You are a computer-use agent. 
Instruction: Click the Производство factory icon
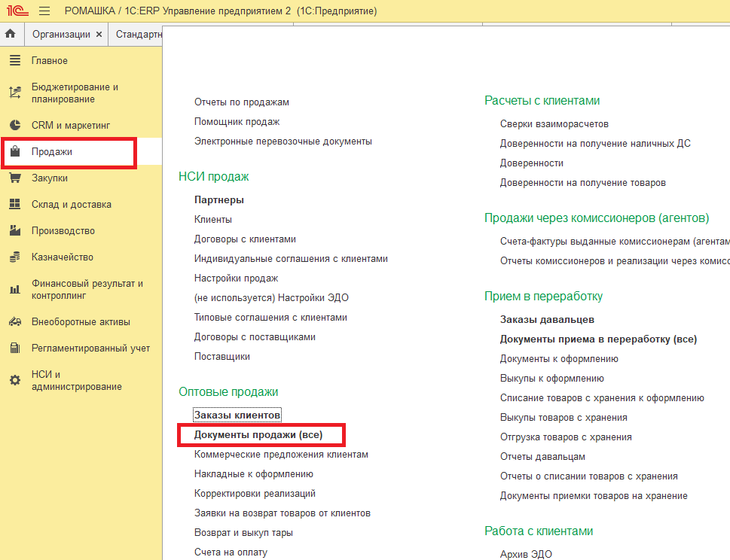coord(15,230)
